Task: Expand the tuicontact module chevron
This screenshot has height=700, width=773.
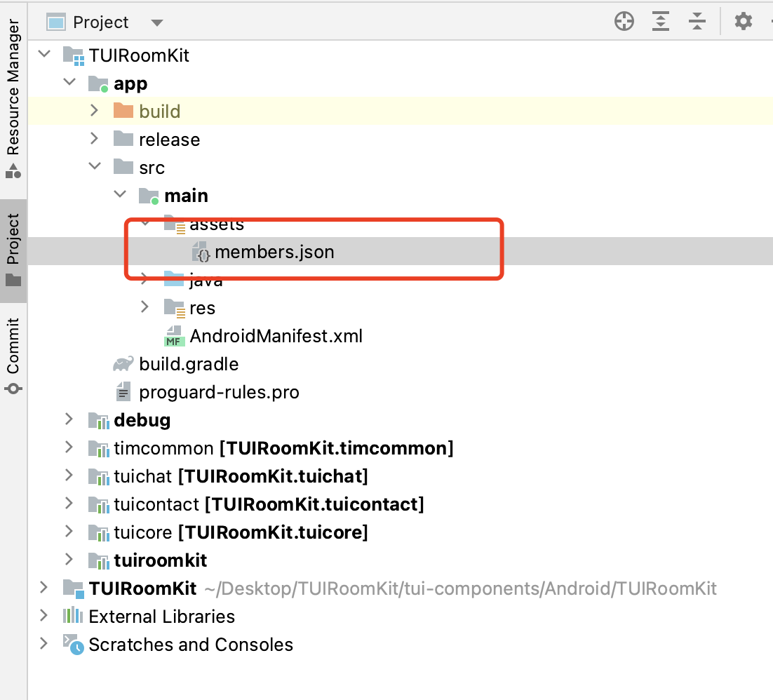Action: (69, 504)
